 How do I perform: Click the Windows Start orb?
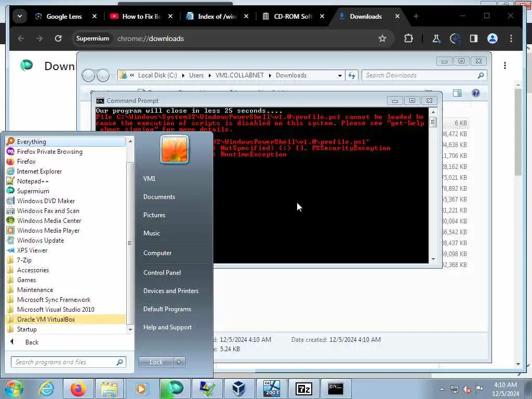(14, 389)
